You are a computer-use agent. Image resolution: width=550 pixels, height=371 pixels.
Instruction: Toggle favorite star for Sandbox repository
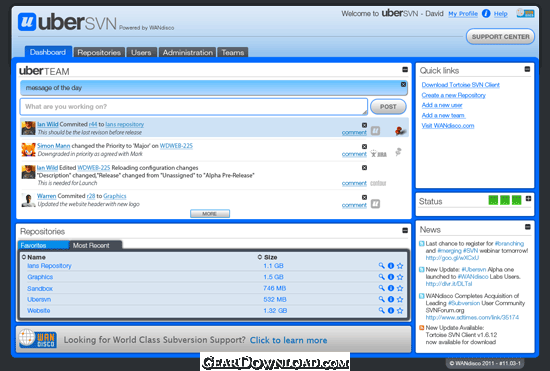pos(400,288)
